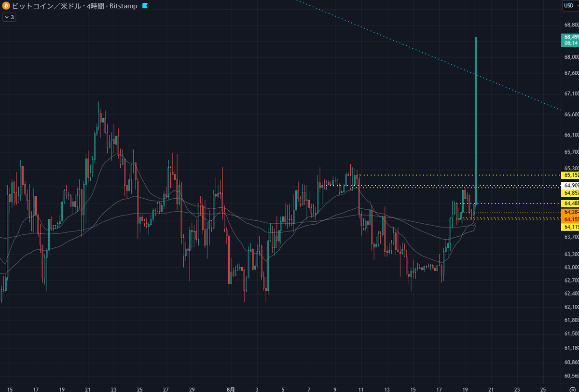Click date 29 on the time axis
The height and width of the screenshot is (392, 579).
pyautogui.click(x=192, y=389)
